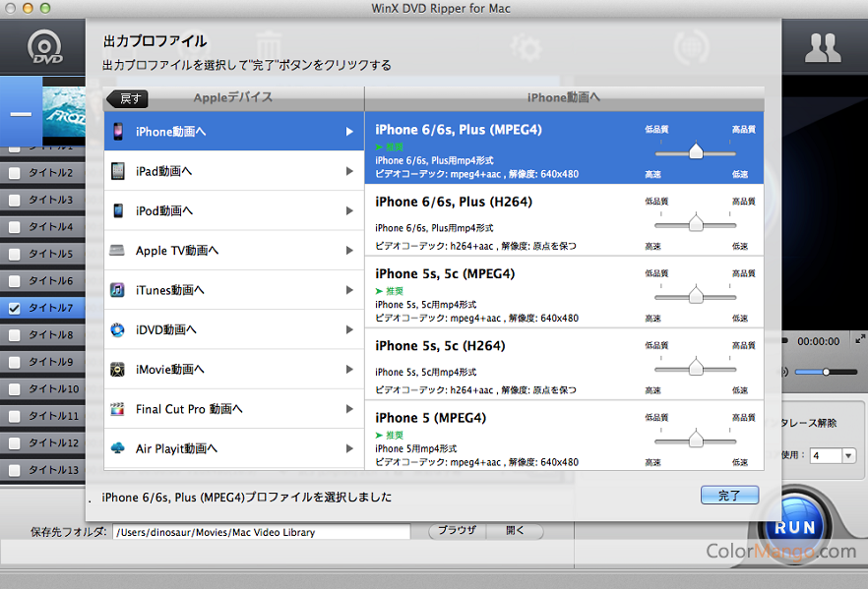Screen dimensions: 868x589
Task: Expand the Apple TV動画へ arrow
Action: point(349,251)
